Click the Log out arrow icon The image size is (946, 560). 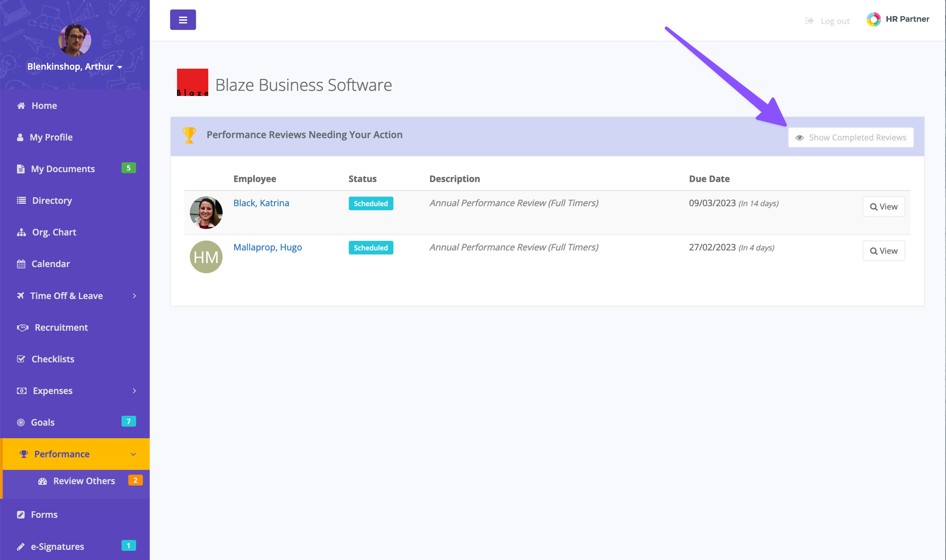click(x=809, y=21)
